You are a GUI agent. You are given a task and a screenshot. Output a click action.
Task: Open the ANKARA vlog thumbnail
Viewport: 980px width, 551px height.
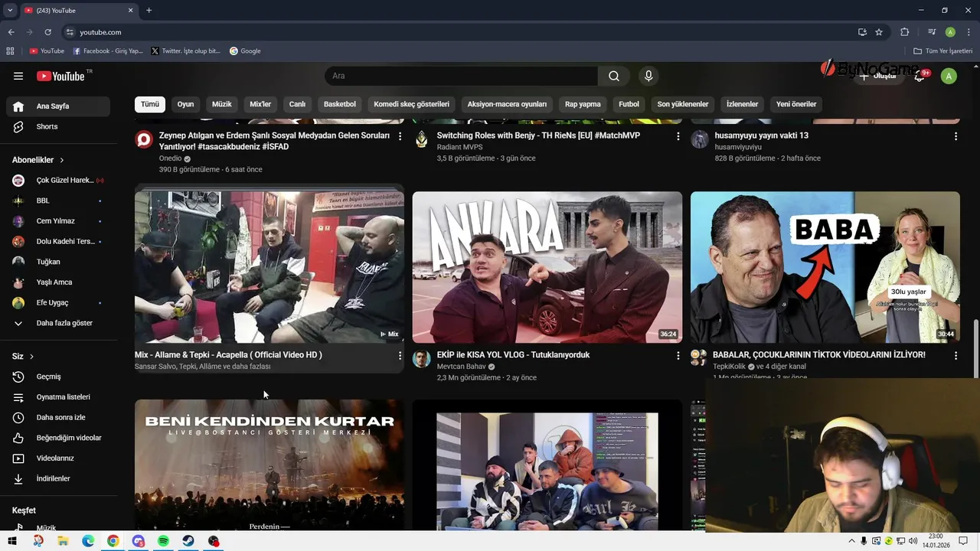tap(547, 267)
